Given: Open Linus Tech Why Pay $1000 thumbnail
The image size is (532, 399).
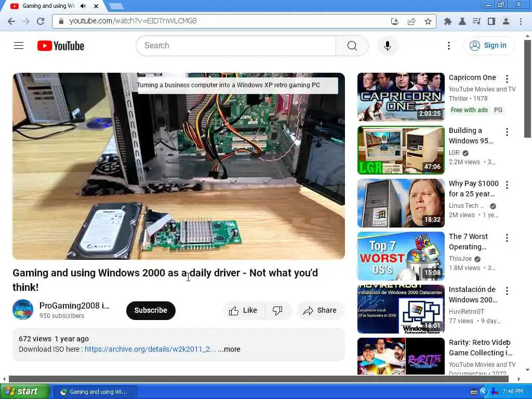Looking at the screenshot, I should pyautogui.click(x=401, y=203).
